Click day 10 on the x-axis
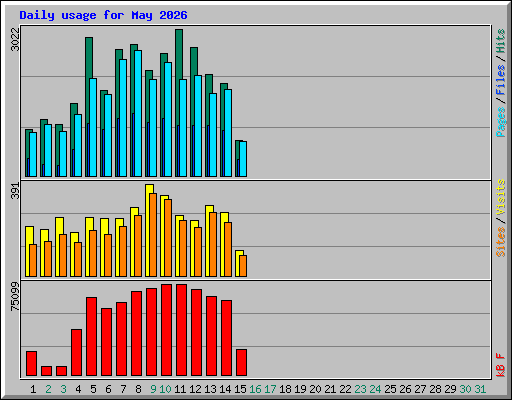Screen dimensions: 512x400 tap(165, 389)
